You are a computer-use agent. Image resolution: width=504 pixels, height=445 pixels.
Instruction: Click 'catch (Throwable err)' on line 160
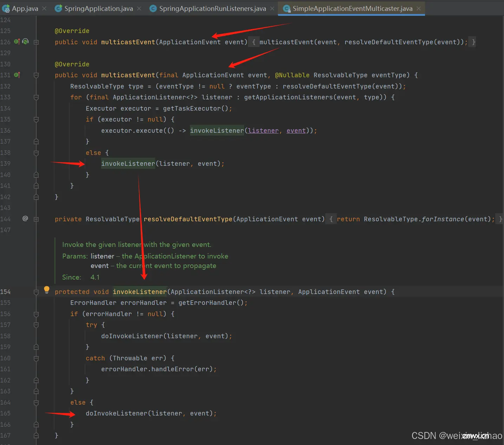126,358
